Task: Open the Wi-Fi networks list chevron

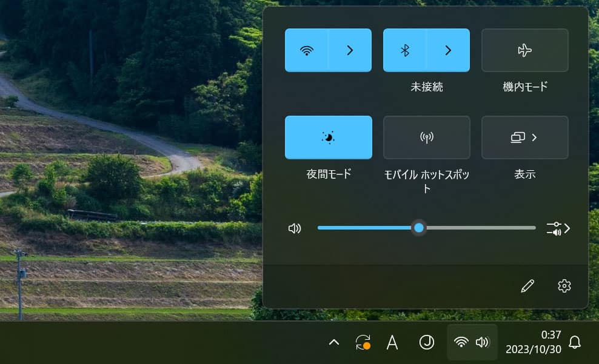Action: 350,50
